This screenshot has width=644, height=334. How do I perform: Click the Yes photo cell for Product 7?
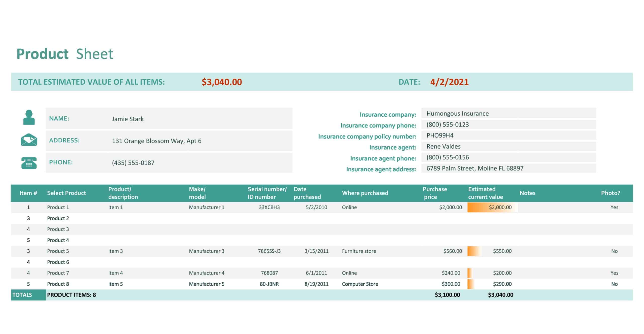pyautogui.click(x=614, y=273)
